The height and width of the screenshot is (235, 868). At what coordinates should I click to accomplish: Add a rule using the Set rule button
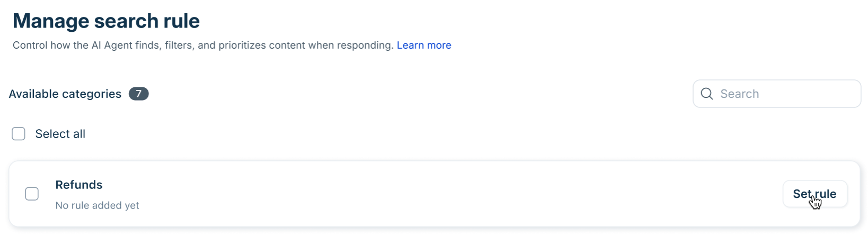[814, 194]
